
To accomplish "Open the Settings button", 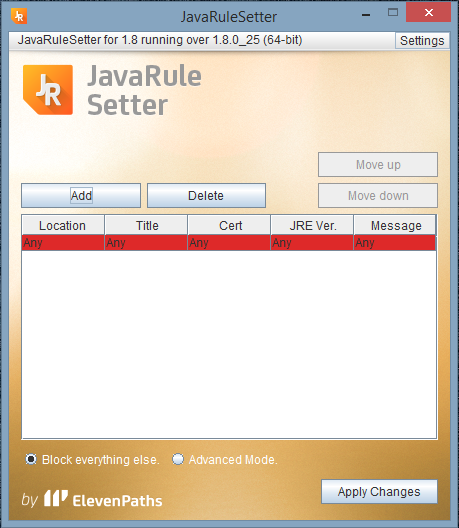I will tap(422, 41).
